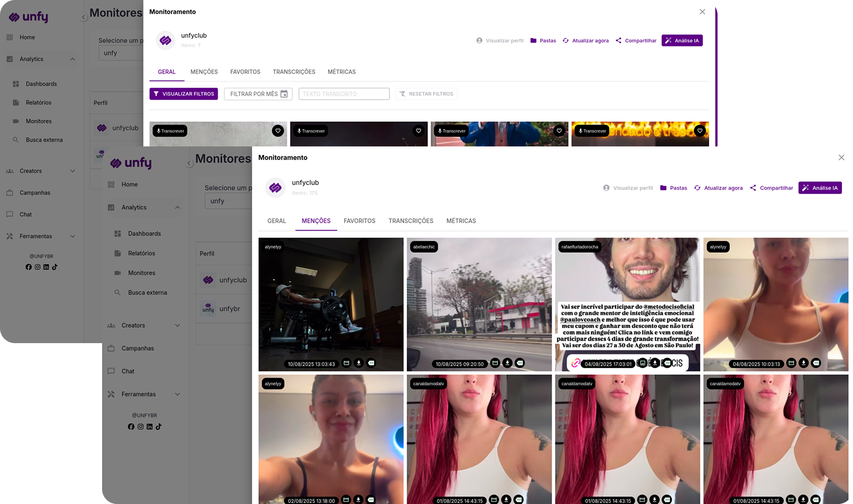Click the Texto Transcrito input field
853x504 pixels.
click(x=344, y=94)
